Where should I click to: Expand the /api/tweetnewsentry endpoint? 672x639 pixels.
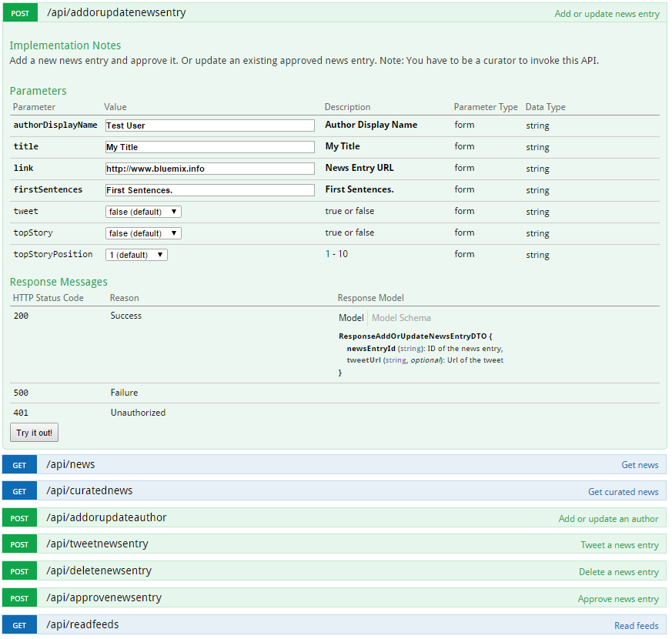tap(97, 544)
